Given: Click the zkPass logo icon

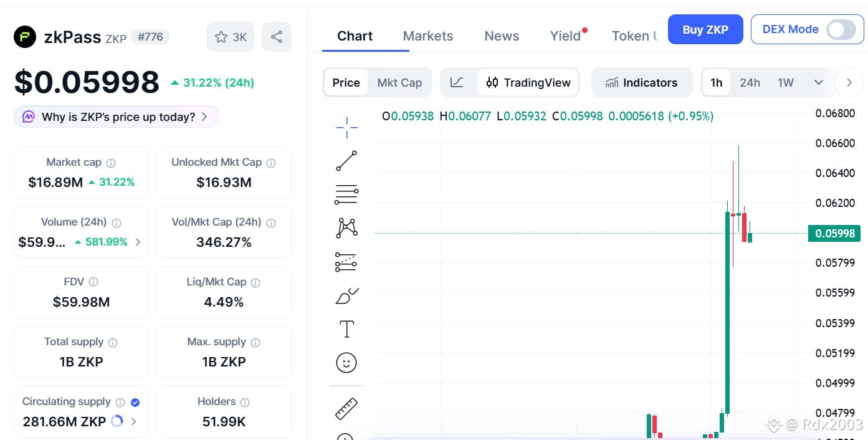Looking at the screenshot, I should click(x=25, y=37).
